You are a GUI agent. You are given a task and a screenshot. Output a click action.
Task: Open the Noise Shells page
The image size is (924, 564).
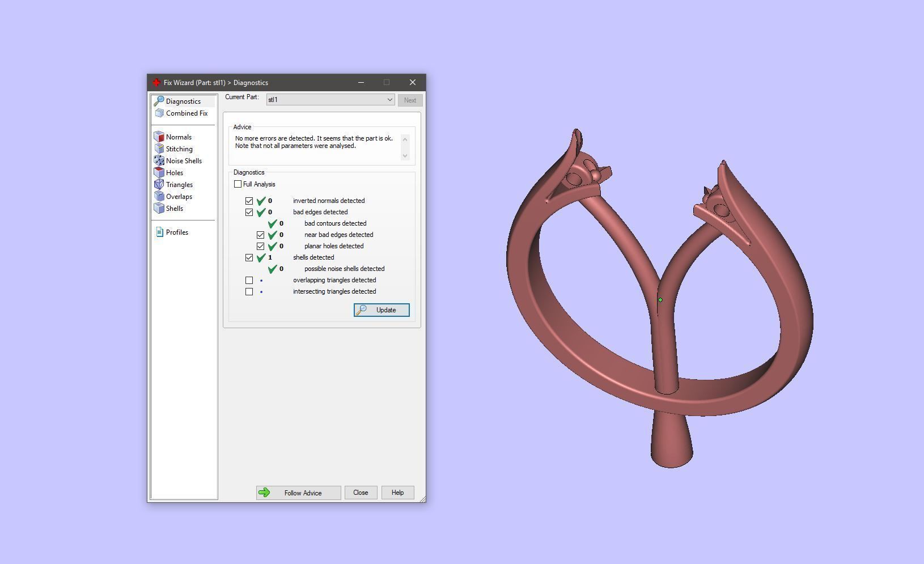pyautogui.click(x=184, y=161)
